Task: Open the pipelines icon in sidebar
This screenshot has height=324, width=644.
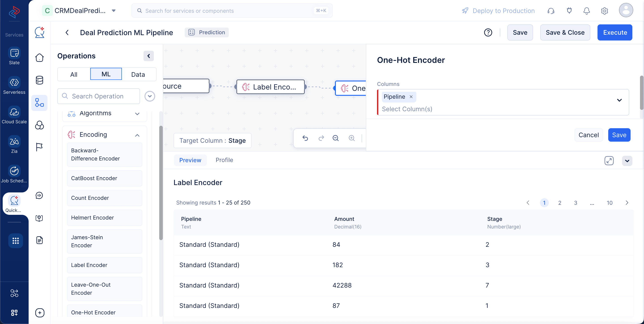Action: [40, 103]
